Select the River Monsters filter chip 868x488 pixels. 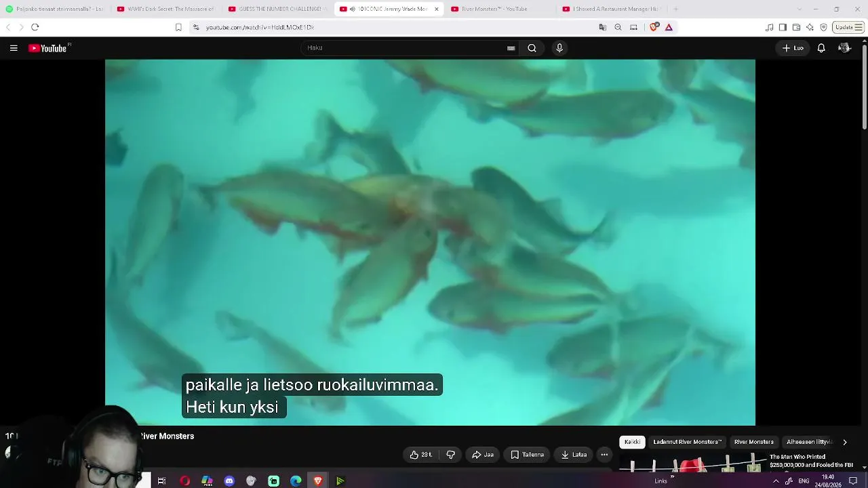[x=753, y=442]
